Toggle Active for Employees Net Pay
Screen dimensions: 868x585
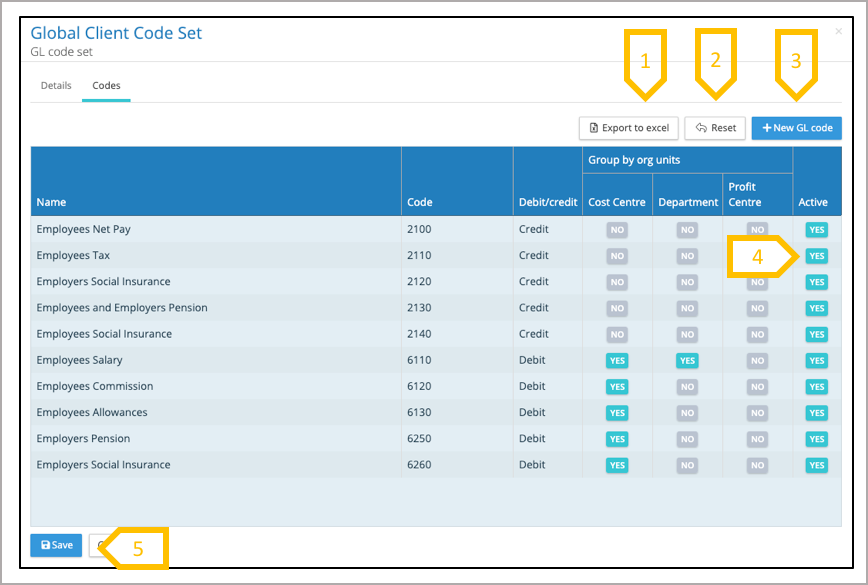coord(816,229)
